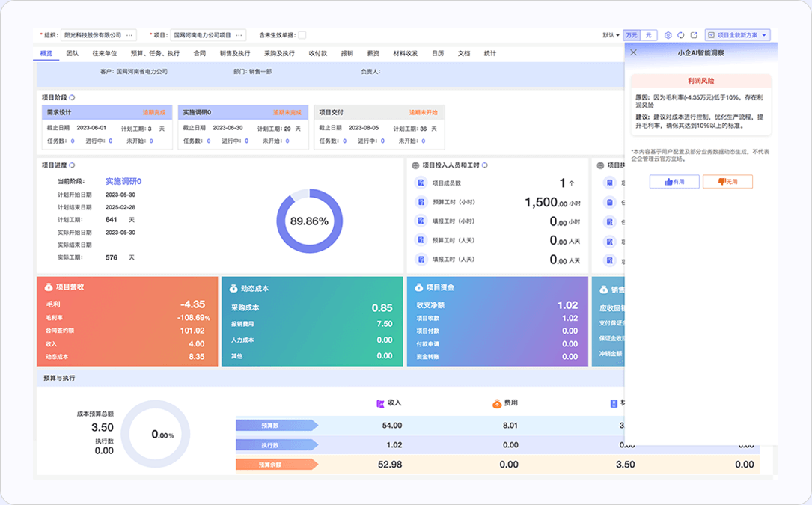Screen dimensions: 812x505
Task: Open the 组织 selector ellipsis
Action: click(x=129, y=35)
